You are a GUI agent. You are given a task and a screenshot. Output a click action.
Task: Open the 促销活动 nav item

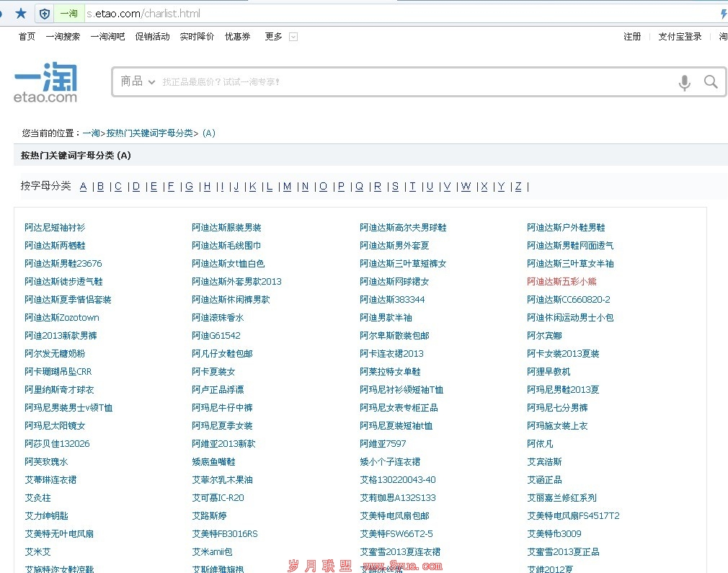pyautogui.click(x=152, y=37)
